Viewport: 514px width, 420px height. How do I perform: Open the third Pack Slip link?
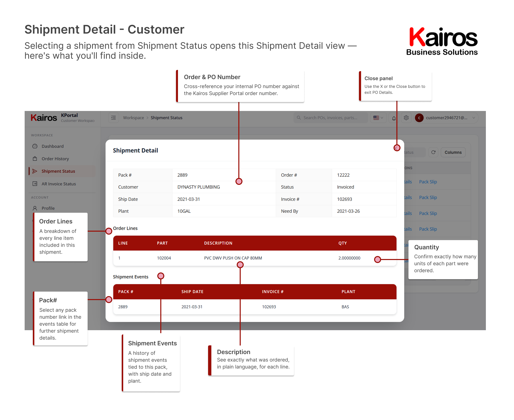[x=428, y=213]
